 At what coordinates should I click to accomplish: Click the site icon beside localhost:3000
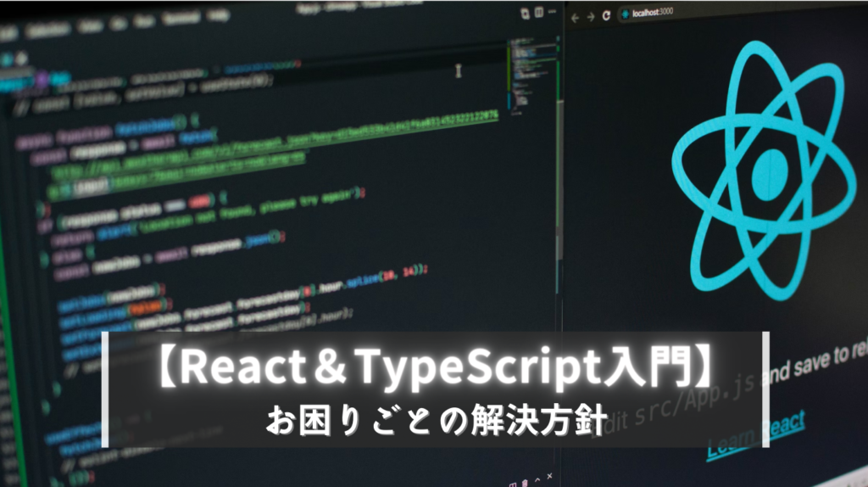(x=625, y=14)
